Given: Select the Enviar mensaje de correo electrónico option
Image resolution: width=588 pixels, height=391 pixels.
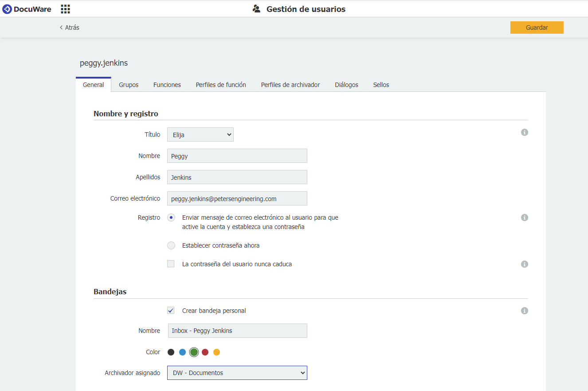Looking at the screenshot, I should [x=171, y=217].
